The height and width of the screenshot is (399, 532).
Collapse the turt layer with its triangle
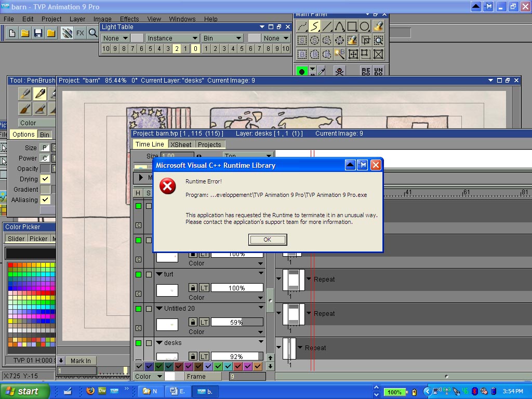click(159, 274)
